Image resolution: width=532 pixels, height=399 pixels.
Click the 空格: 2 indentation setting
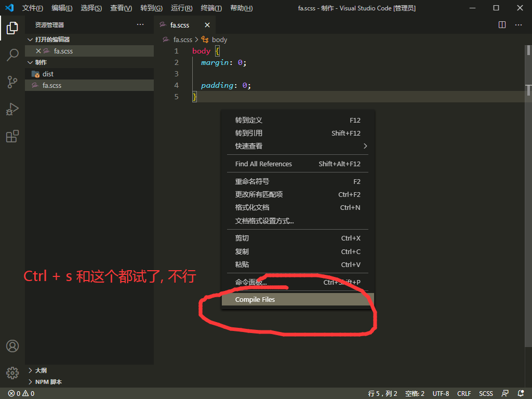(x=415, y=394)
